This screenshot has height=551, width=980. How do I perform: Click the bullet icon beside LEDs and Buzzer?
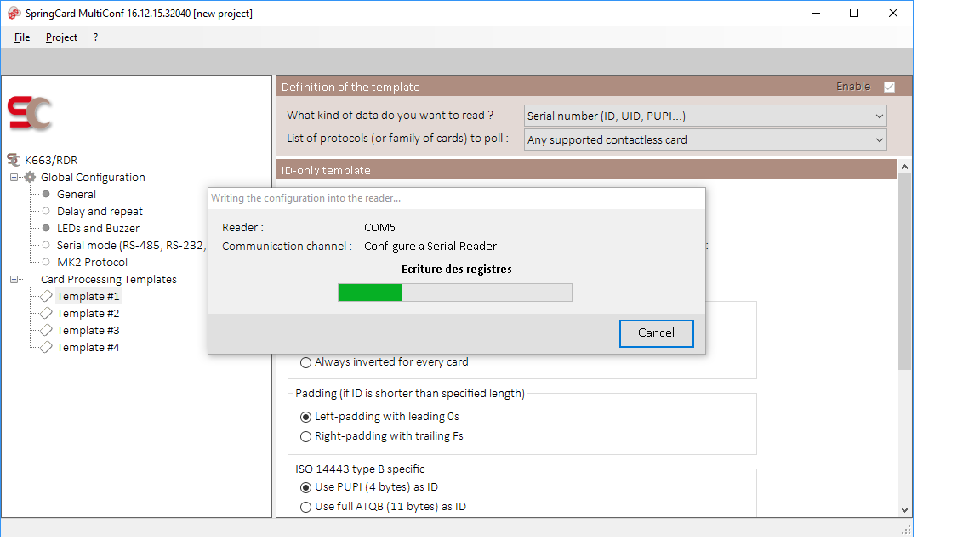coord(46,228)
